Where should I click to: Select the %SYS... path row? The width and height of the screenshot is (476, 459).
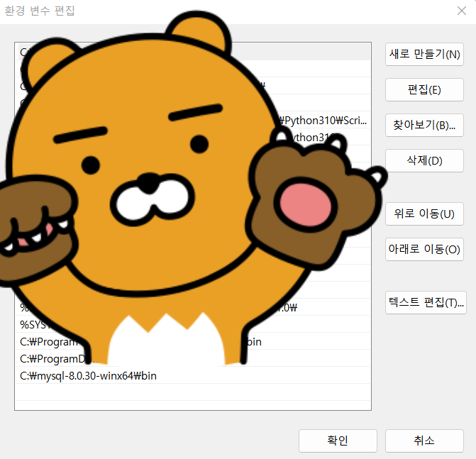[193, 325]
